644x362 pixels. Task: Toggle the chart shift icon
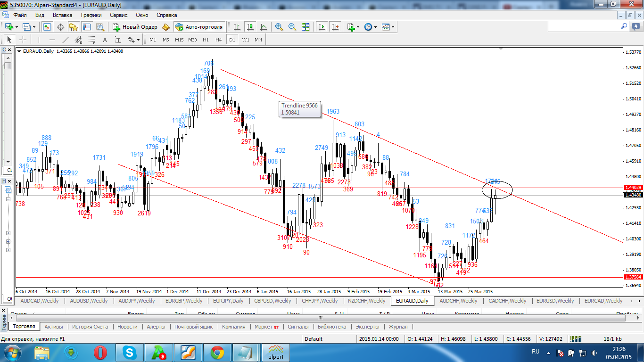pyautogui.click(x=335, y=27)
